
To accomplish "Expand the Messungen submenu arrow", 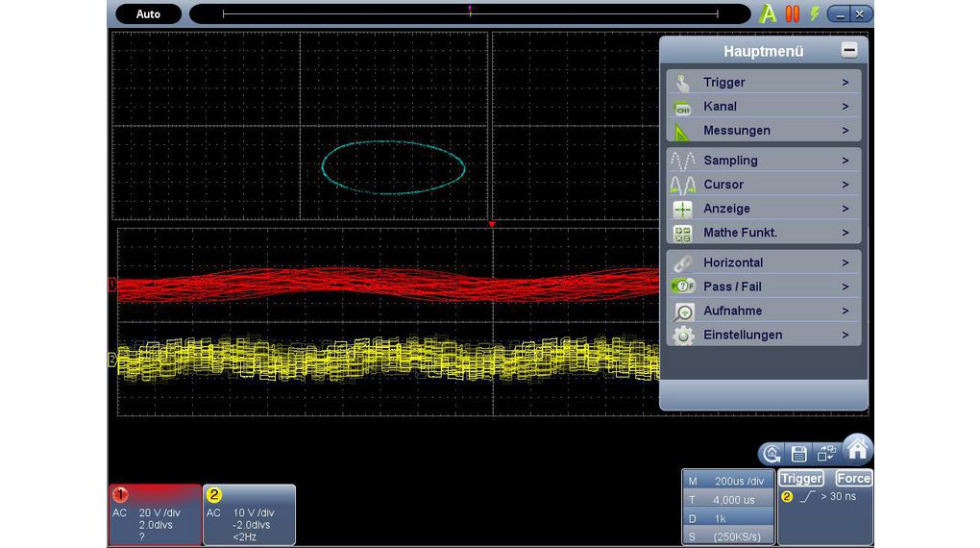I will point(845,131).
